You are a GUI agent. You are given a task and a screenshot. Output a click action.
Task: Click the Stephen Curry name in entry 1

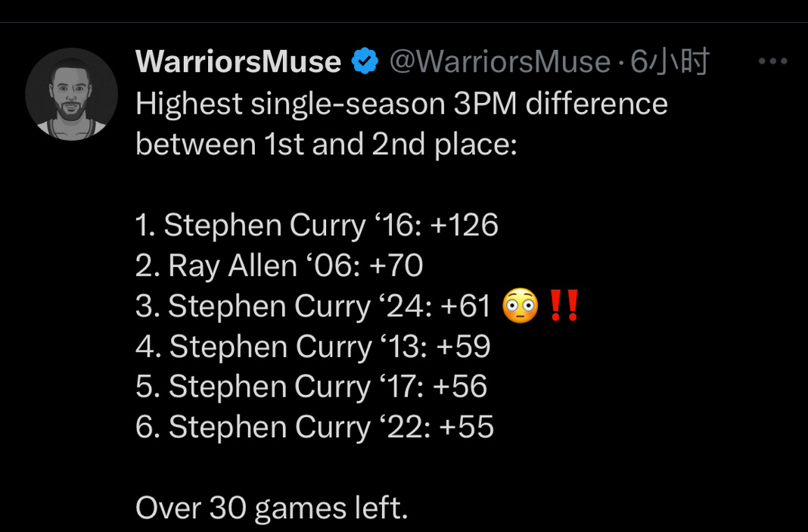click(265, 226)
